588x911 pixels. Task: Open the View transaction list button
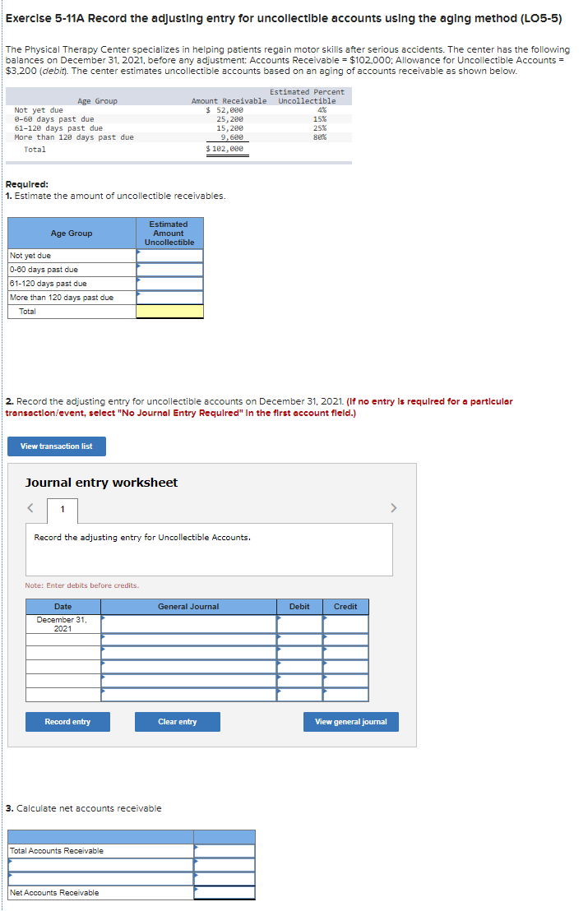coord(57,446)
